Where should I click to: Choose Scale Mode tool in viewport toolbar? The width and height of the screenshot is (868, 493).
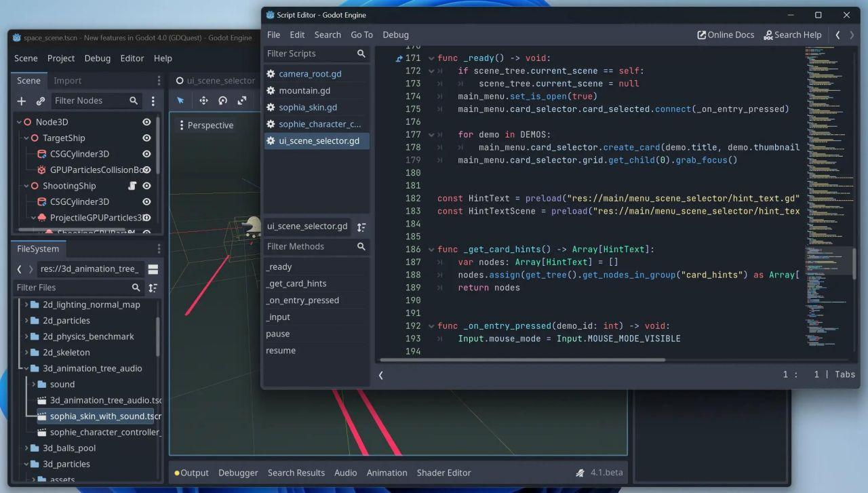pyautogui.click(x=242, y=100)
